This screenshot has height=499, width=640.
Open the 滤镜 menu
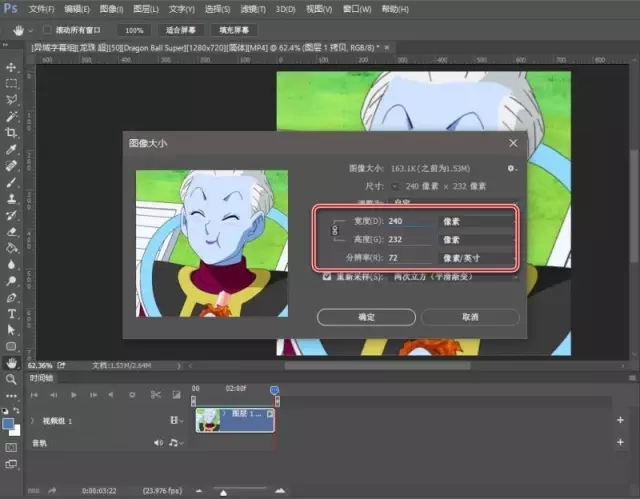(x=253, y=9)
